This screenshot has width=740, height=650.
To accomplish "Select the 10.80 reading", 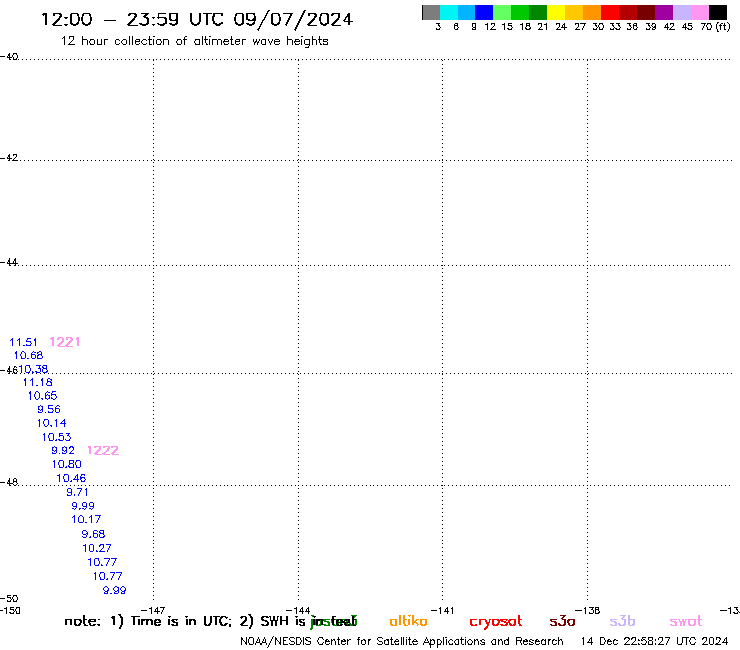I will 67,464.
